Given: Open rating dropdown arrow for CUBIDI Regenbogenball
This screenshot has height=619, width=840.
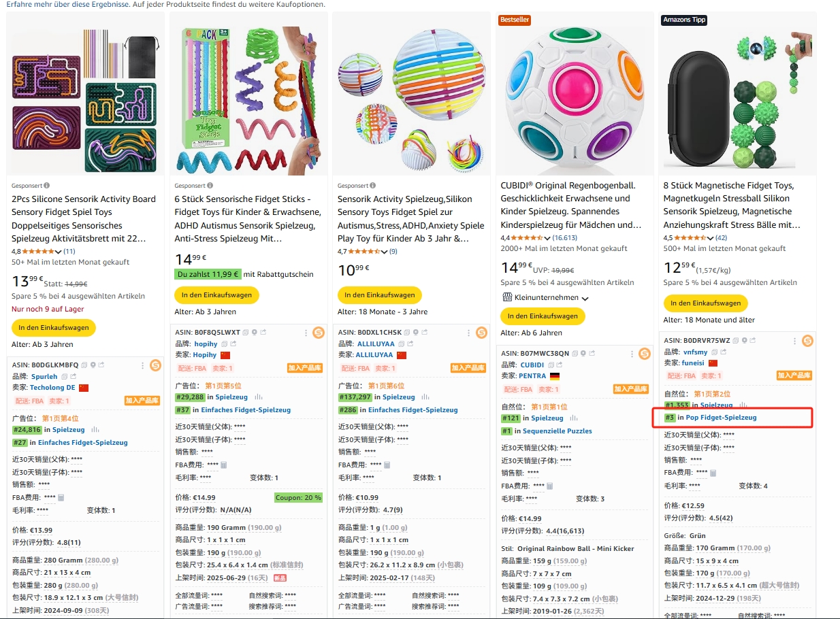Looking at the screenshot, I should coord(547,238).
